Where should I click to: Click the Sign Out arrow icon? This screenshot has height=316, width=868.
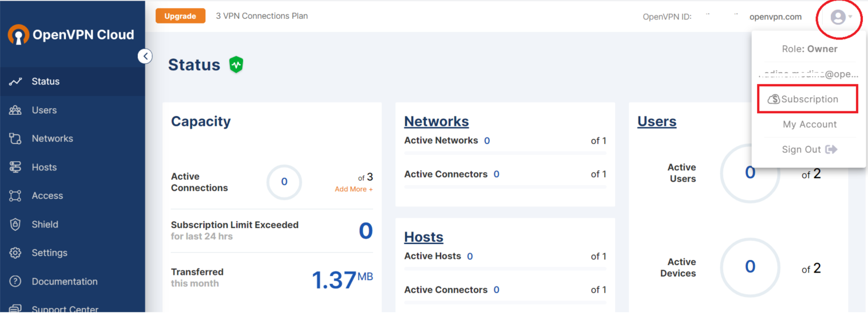coord(831,149)
